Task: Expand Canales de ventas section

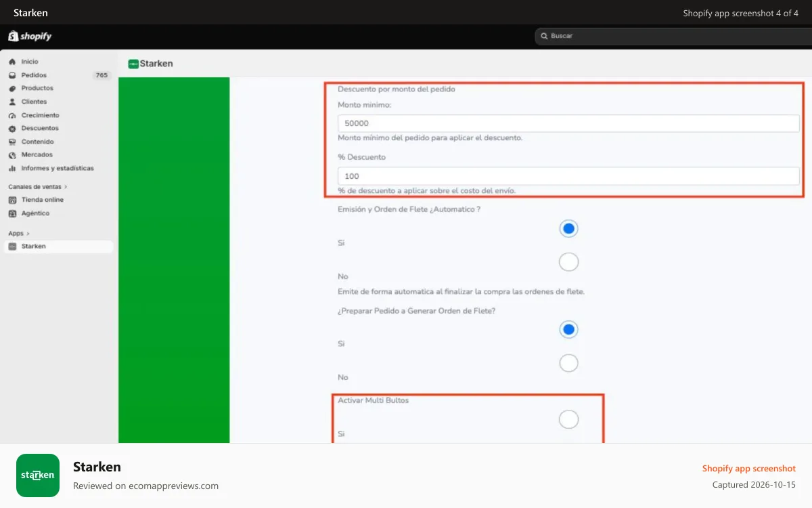Action: click(x=38, y=186)
